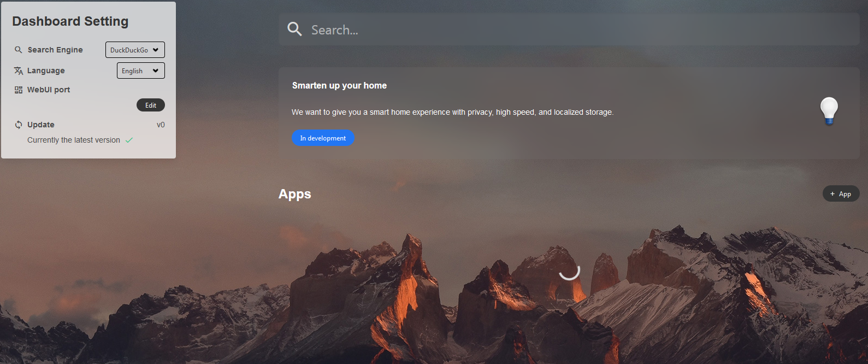Click the Currently the latest version text
The height and width of the screenshot is (364, 868).
(x=74, y=140)
